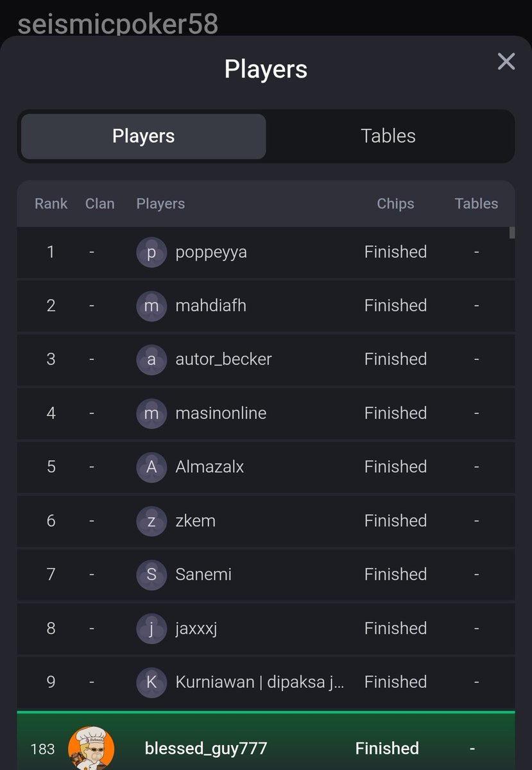This screenshot has height=770, width=532.
Task: Sort by the Chips column header
Action: pyautogui.click(x=395, y=203)
